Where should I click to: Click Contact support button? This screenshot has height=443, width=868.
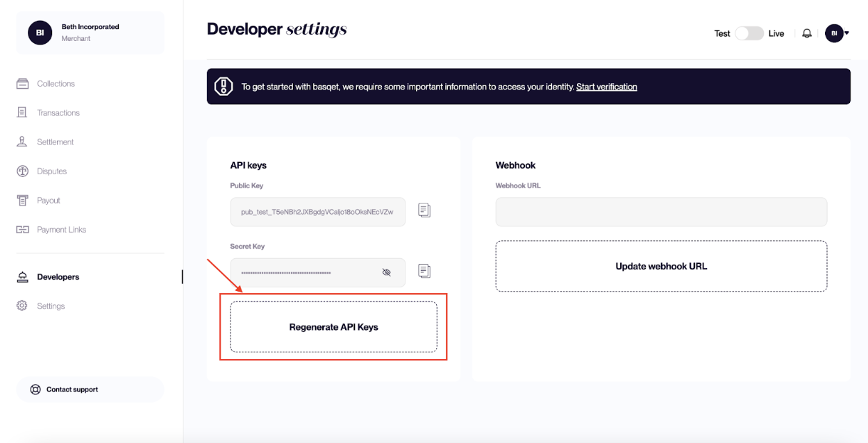coord(90,390)
